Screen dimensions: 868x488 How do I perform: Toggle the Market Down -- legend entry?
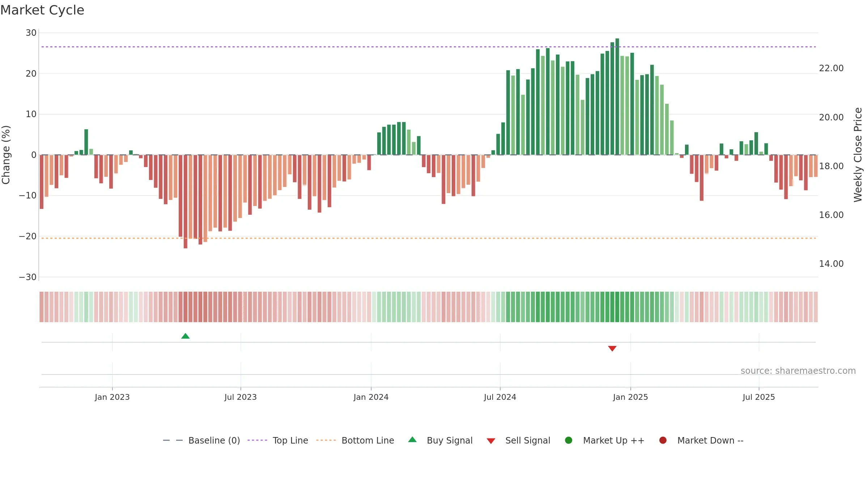tap(701, 440)
